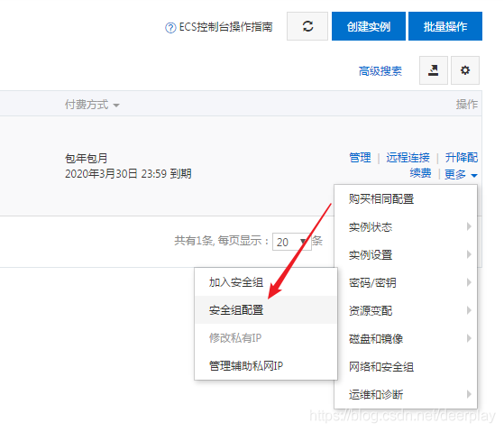Expand the 实例设置 submenu arrow
504x432 pixels.
click(469, 254)
